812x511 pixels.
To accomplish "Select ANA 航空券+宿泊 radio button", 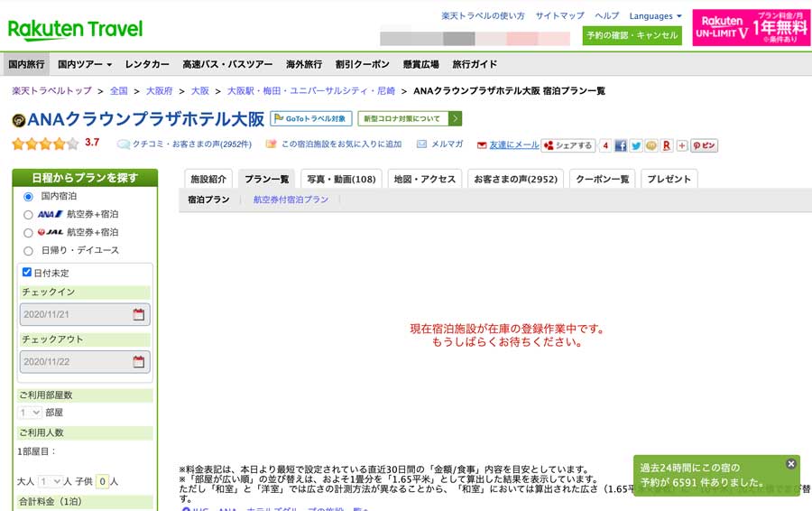I will [x=29, y=215].
